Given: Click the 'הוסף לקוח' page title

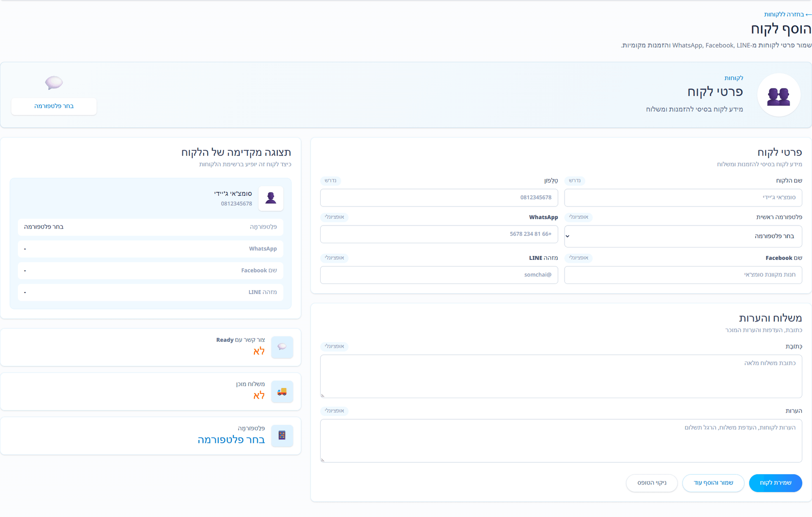Looking at the screenshot, I should coord(781,29).
